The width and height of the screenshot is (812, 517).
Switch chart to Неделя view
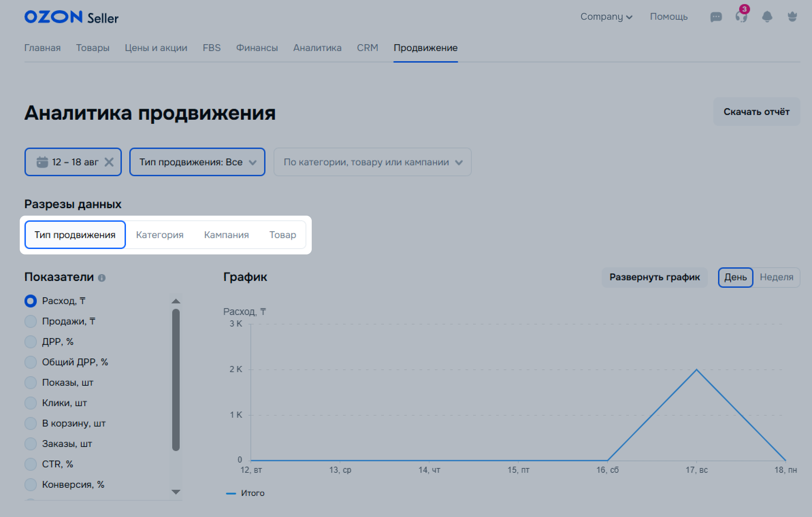(777, 277)
